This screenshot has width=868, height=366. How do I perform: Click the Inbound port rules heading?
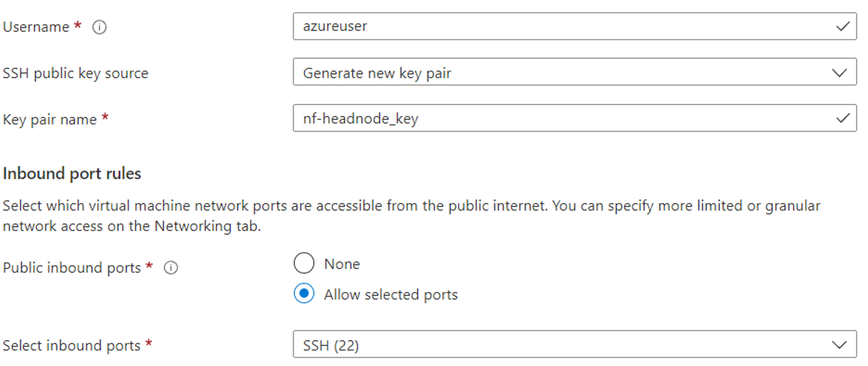[x=72, y=174]
